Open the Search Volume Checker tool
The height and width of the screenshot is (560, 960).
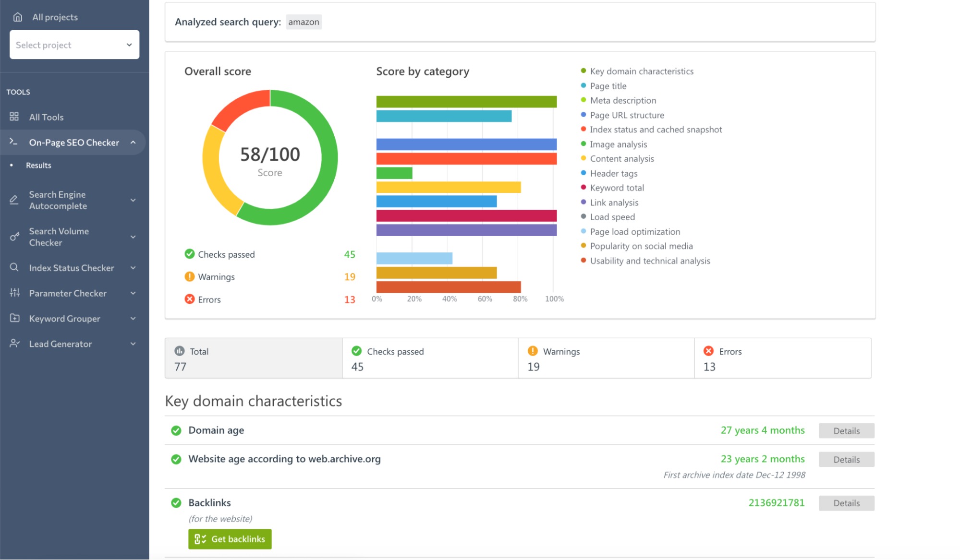(x=59, y=237)
